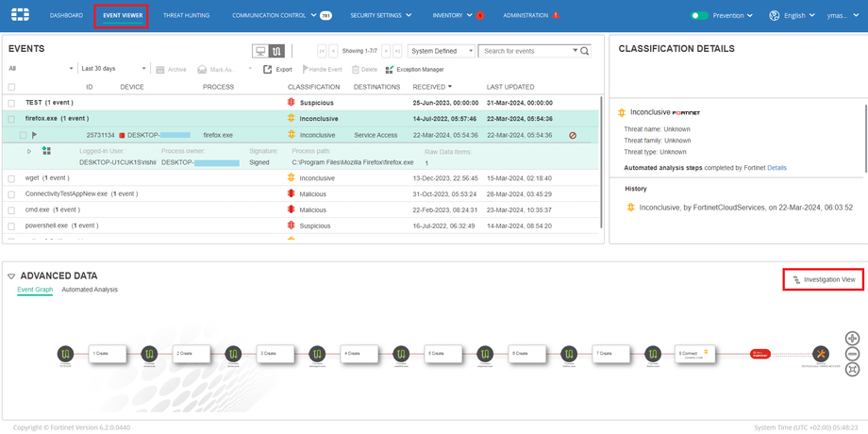Open the Threat Hunting menu

click(186, 15)
